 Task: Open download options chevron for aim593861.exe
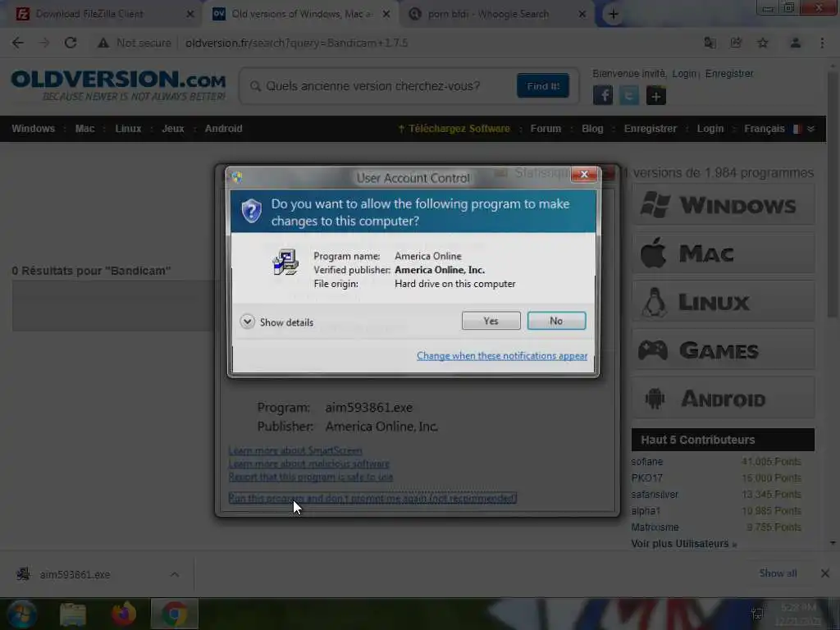[175, 574]
